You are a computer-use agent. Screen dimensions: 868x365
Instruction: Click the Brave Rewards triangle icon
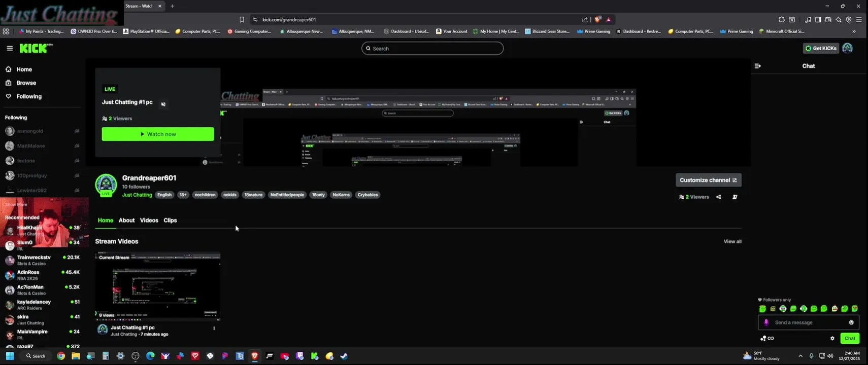pos(608,19)
